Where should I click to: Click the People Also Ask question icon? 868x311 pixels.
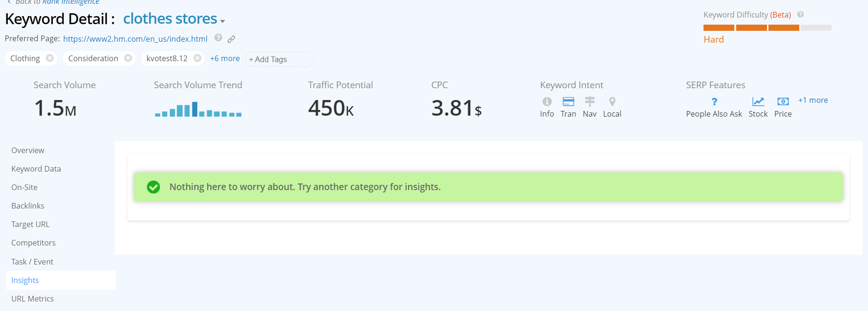click(714, 101)
